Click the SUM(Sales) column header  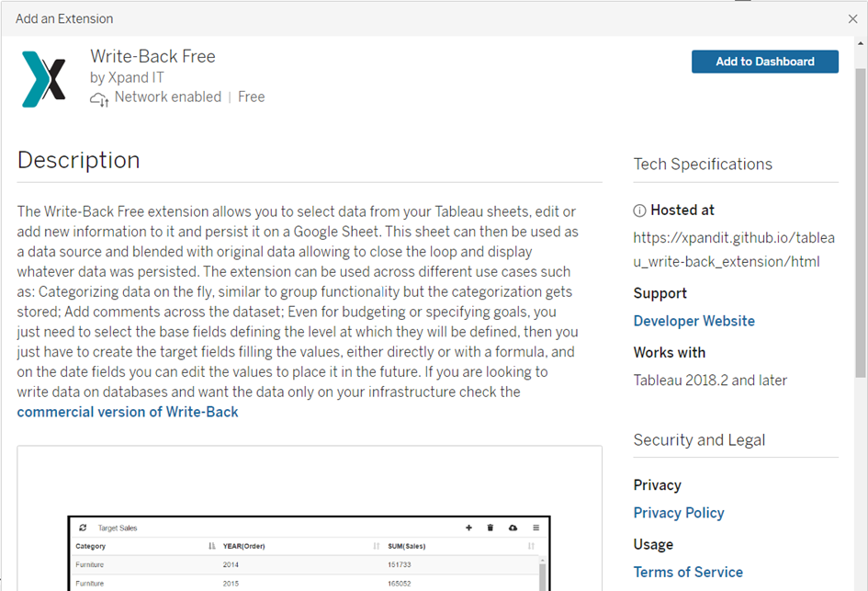(407, 546)
